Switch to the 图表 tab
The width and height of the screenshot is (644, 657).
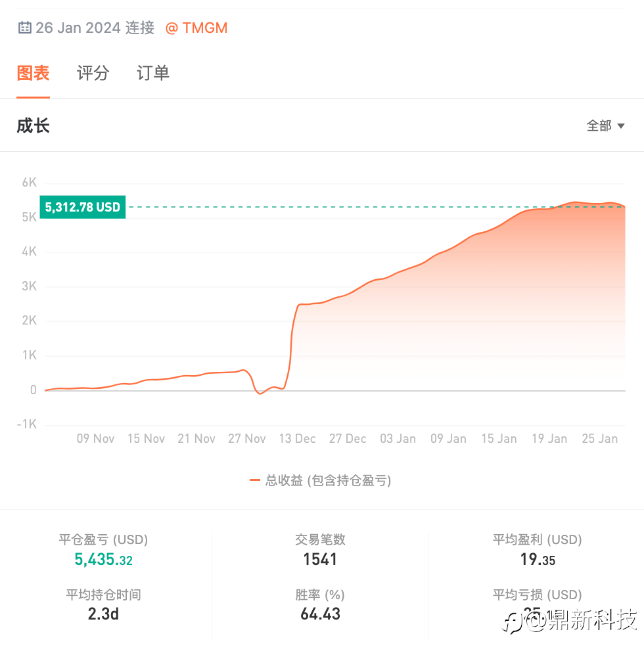(x=33, y=73)
